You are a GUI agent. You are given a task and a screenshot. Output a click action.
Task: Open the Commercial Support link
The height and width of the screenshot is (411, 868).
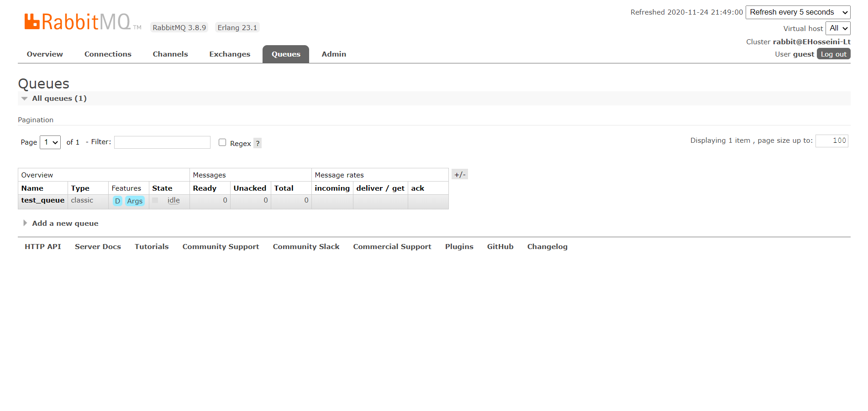(392, 247)
